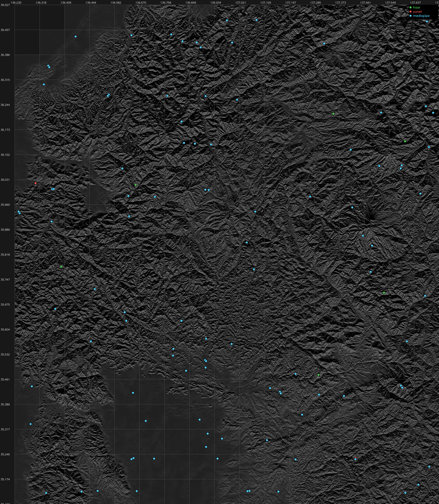
Task: Select the leftmost green haar data point
Action: click(61, 267)
